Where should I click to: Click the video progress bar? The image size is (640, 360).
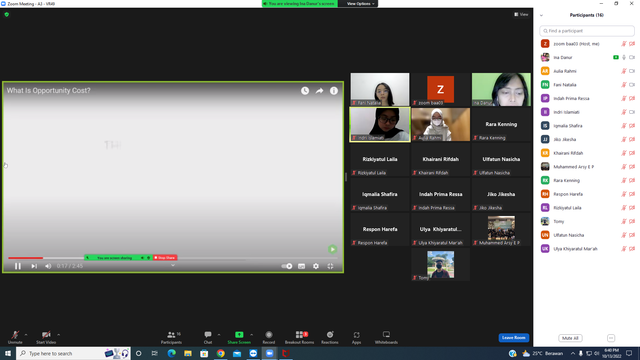click(173, 258)
